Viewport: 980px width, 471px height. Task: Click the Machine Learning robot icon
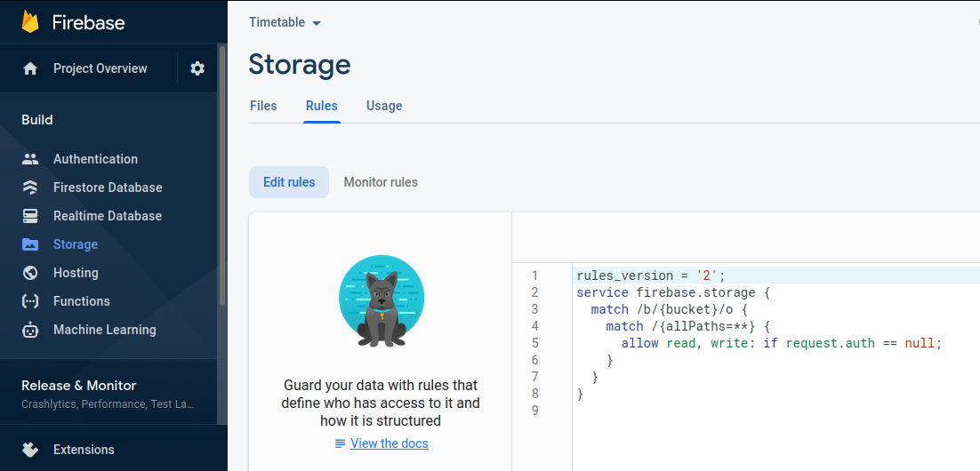point(30,330)
